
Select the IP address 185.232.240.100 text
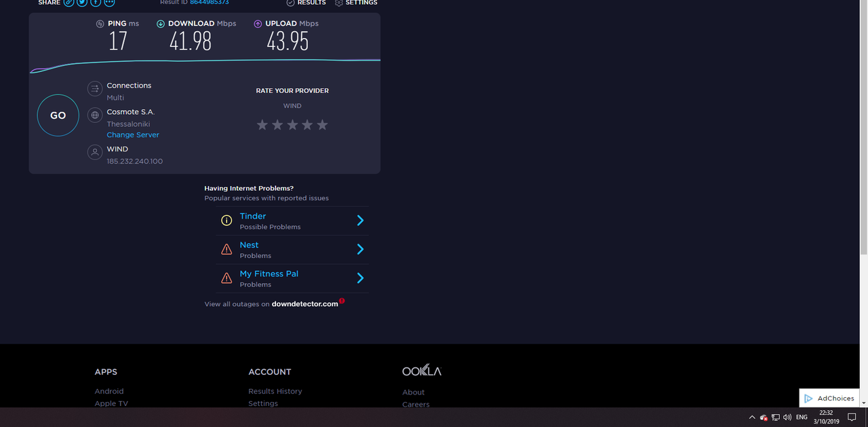(134, 162)
